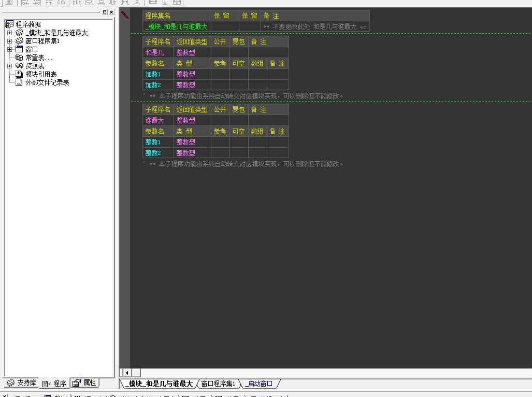532x397 pixels.
Task: Click the 外部文件记录表 icon
Action: coord(19,83)
